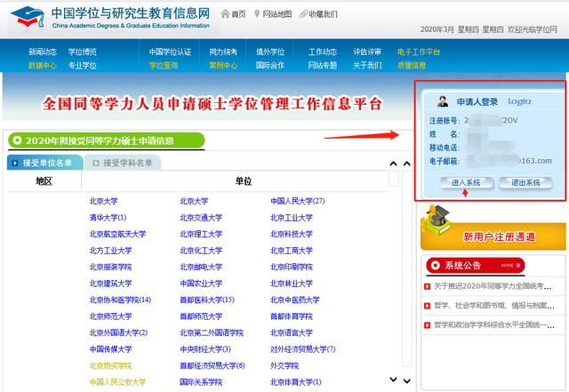The height and width of the screenshot is (392, 569).
Task: Open the 中国人民公安大学 link
Action: click(x=117, y=382)
